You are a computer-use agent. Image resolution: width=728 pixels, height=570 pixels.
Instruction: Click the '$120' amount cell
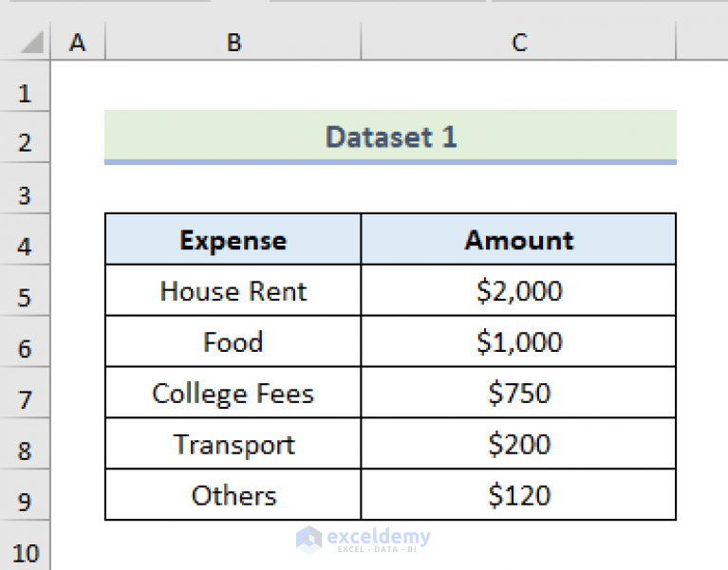(518, 494)
